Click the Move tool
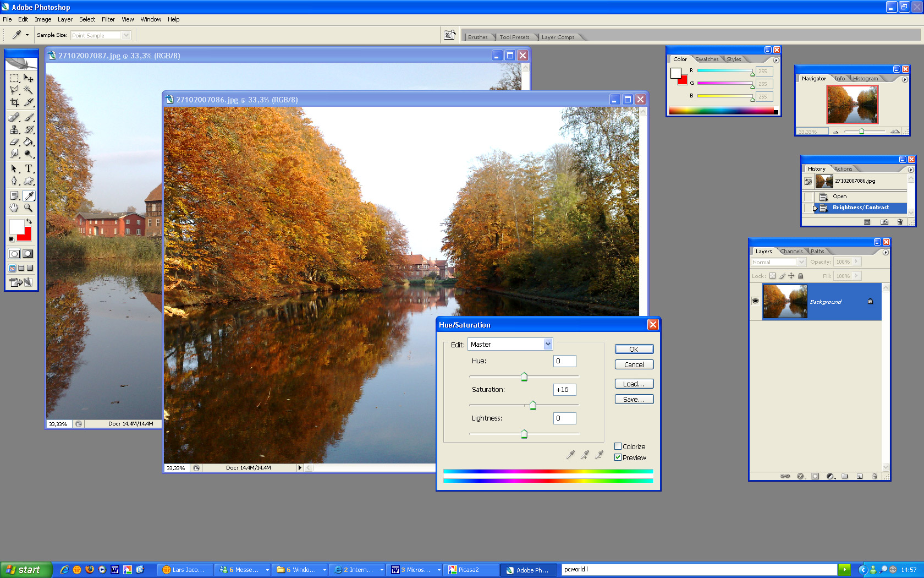Image resolution: width=924 pixels, height=578 pixels. click(x=29, y=78)
